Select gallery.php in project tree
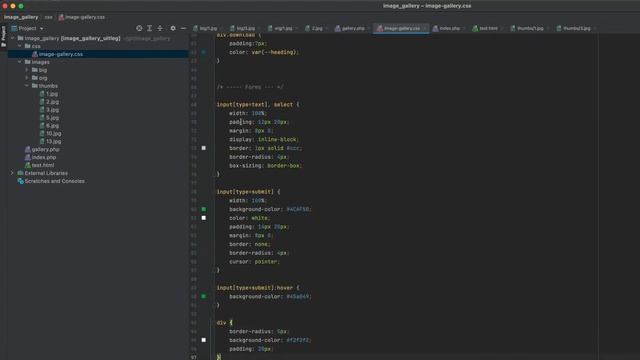Image resolution: width=640 pixels, height=360 pixels. (45, 149)
